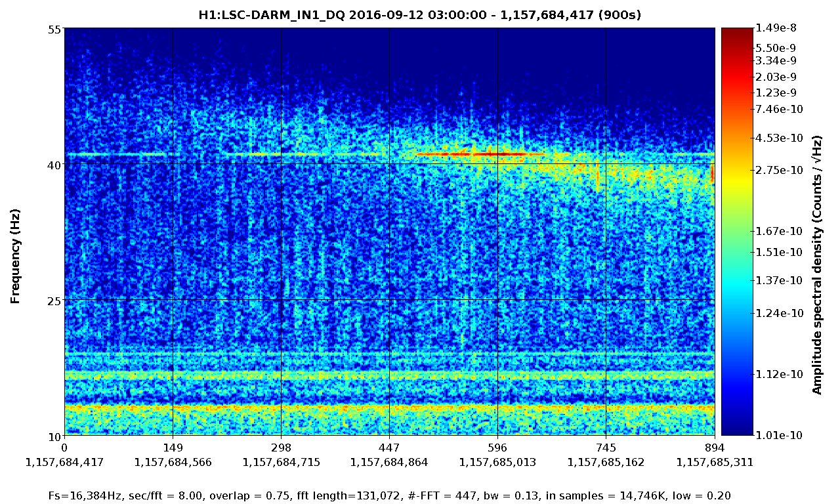Click colorbar value 1.51e-10
The height and width of the screenshot is (504, 840).
(779, 252)
